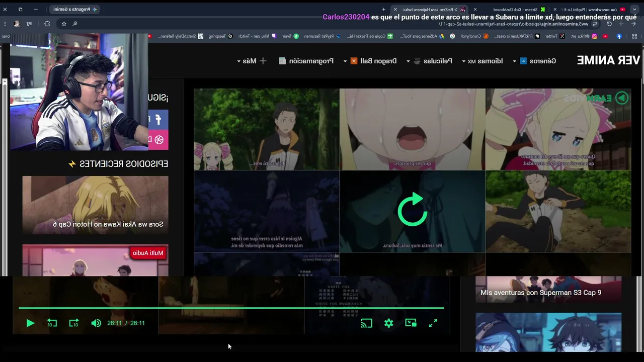Open the fiverr bookmark
This screenshot has width=644, height=362.
click(290, 36)
